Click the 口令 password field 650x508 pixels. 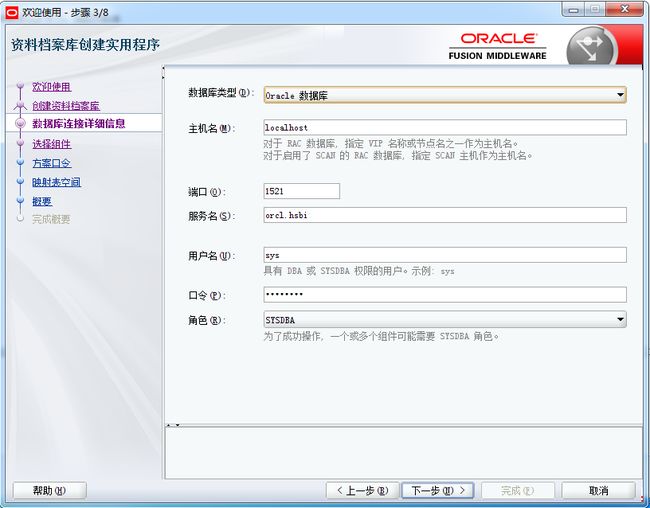point(445,295)
